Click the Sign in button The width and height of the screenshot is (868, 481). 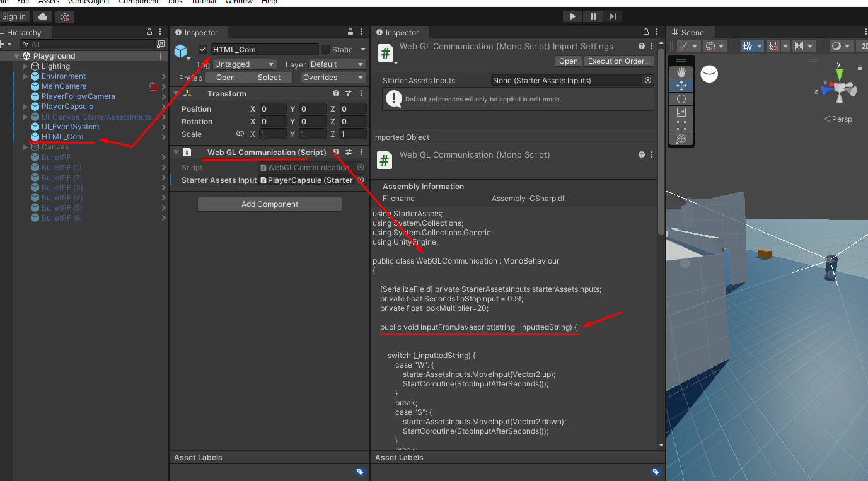point(14,16)
